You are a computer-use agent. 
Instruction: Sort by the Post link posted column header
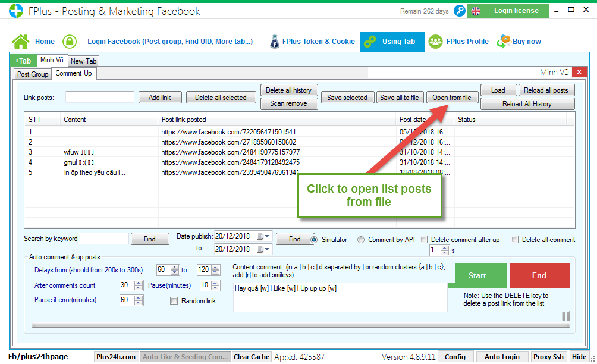pos(277,120)
